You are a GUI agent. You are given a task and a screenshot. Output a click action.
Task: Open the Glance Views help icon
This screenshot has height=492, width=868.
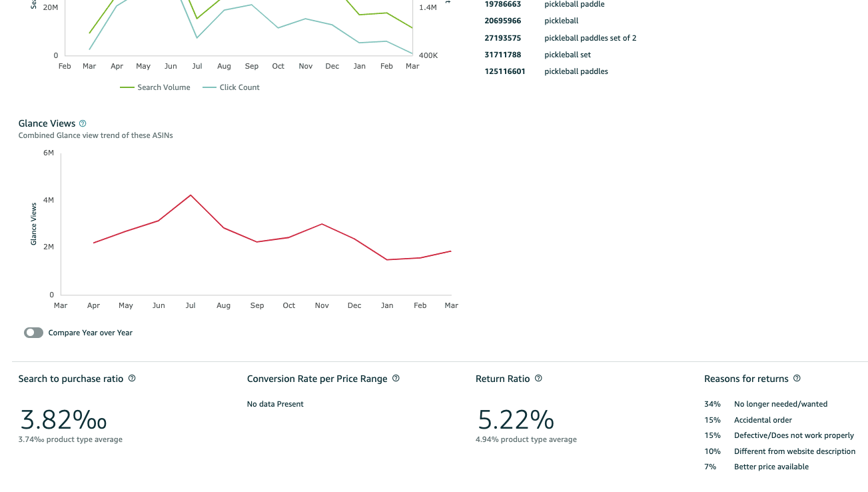[83, 123]
